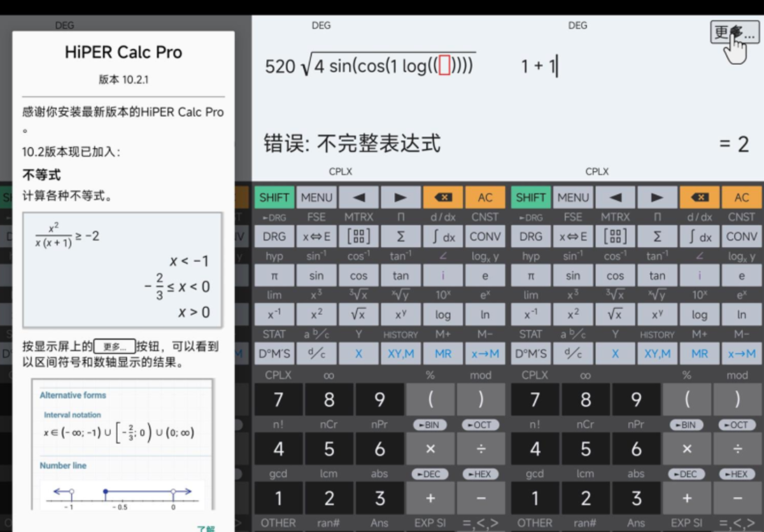Tap the plus key in the error calculator
The image size is (764, 532).
coord(430,498)
